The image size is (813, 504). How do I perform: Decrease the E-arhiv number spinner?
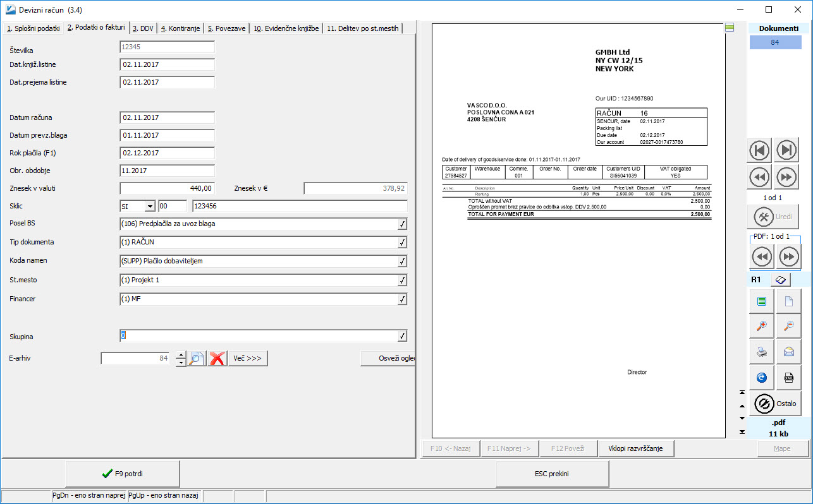(181, 363)
